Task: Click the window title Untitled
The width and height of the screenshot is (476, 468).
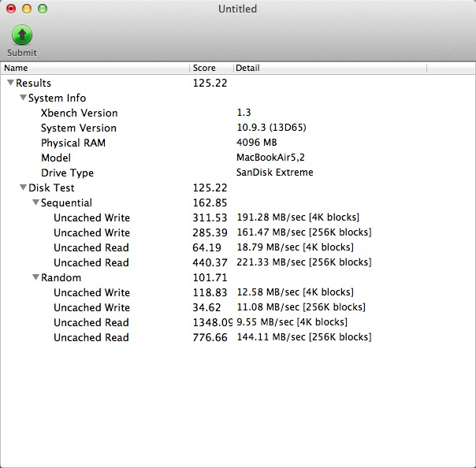Action: tap(238, 9)
